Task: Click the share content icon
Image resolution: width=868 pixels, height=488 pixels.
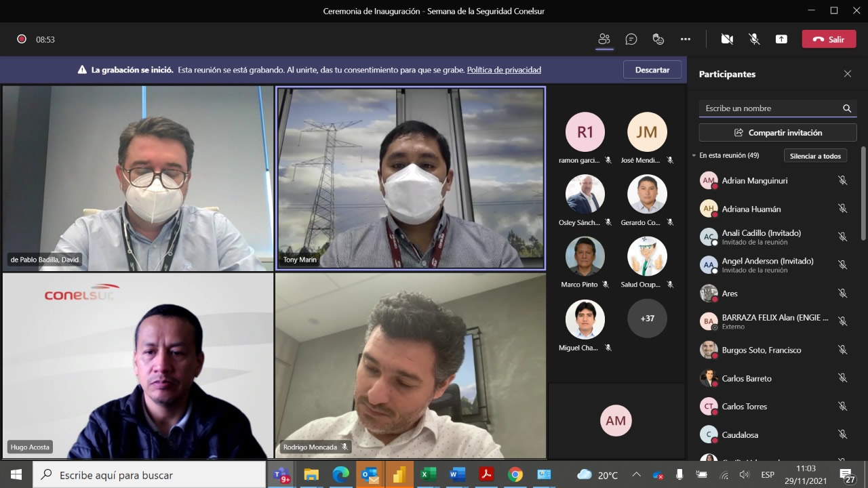Action: click(x=781, y=39)
